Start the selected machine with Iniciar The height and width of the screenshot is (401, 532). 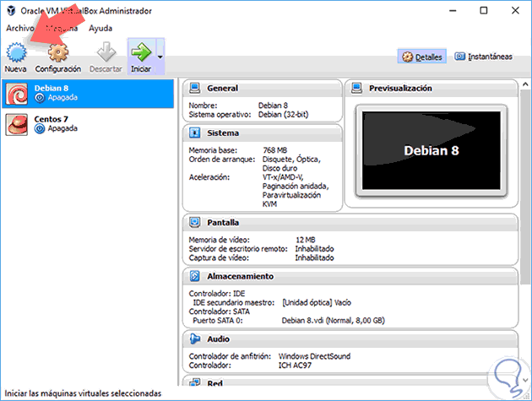[x=141, y=57]
